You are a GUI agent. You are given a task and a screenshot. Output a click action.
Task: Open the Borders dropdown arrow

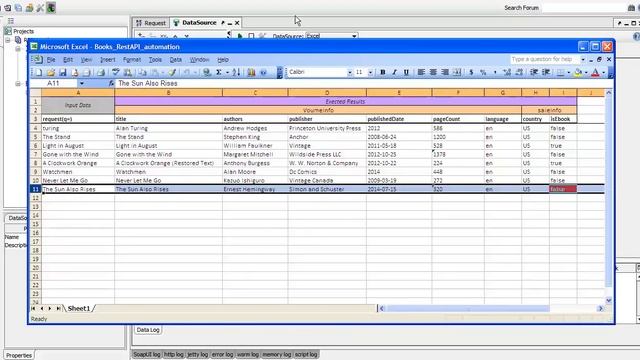(569, 72)
